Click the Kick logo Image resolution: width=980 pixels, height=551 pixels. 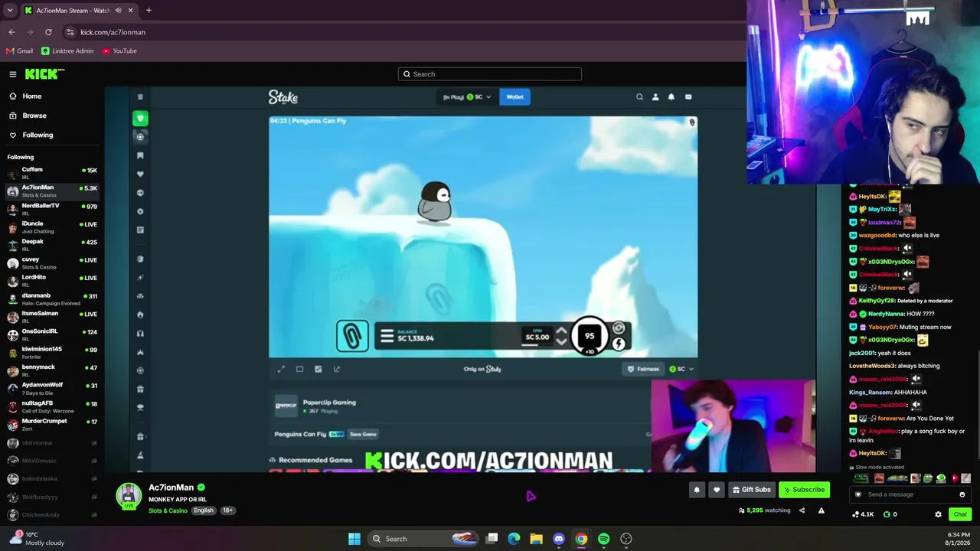[x=44, y=74]
